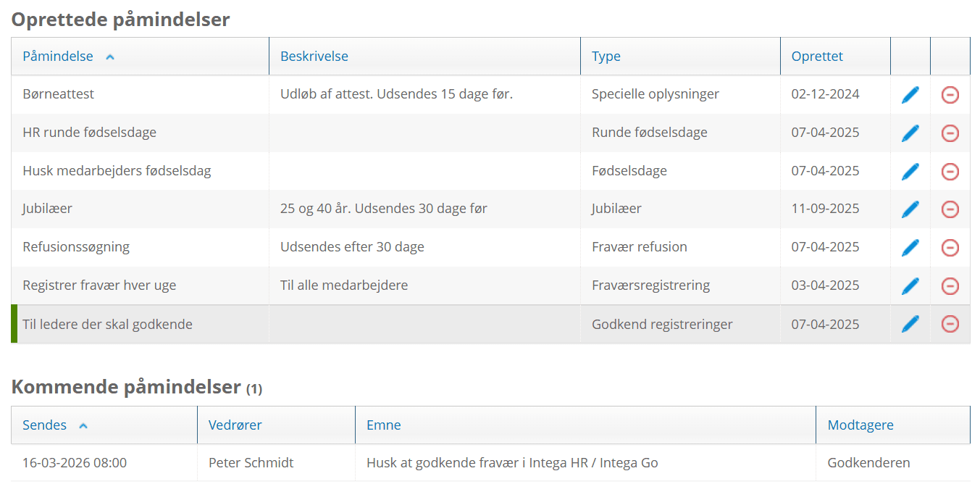Image resolution: width=980 pixels, height=492 pixels.
Task: Sort upcoming reminders by Sendes column
Action: tap(45, 425)
